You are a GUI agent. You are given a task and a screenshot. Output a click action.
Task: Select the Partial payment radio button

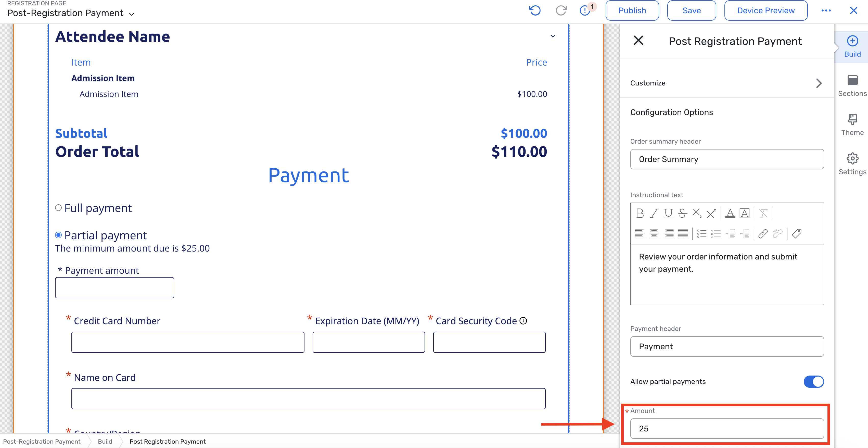click(x=58, y=235)
